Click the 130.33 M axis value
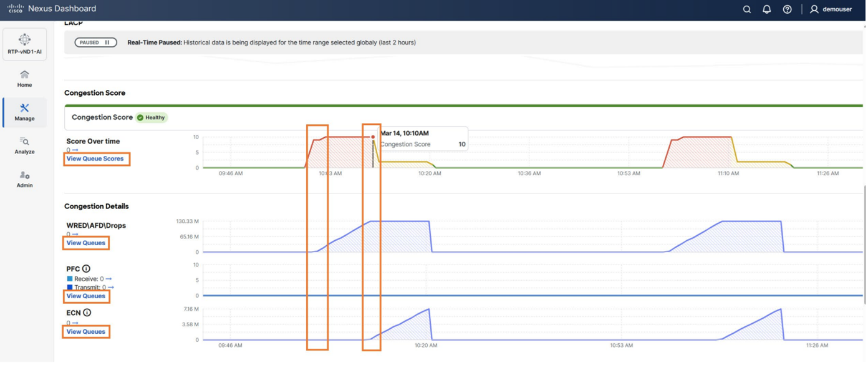The width and height of the screenshot is (868, 365). [188, 221]
